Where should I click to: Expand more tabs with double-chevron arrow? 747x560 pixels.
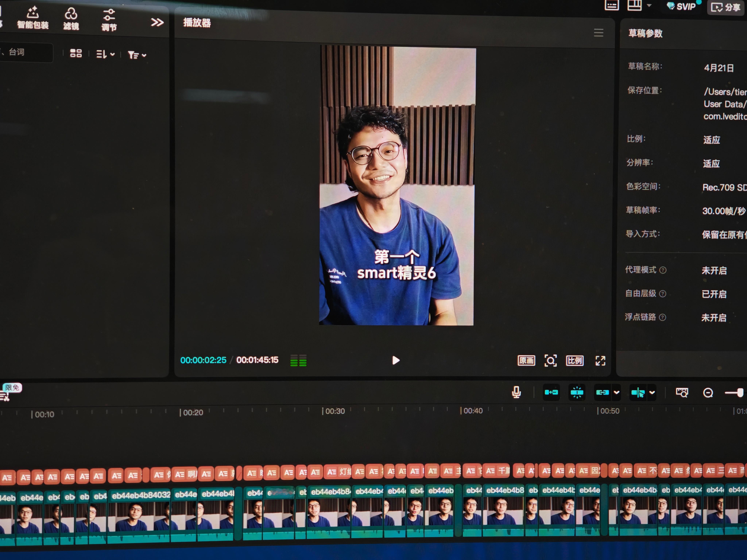157,22
